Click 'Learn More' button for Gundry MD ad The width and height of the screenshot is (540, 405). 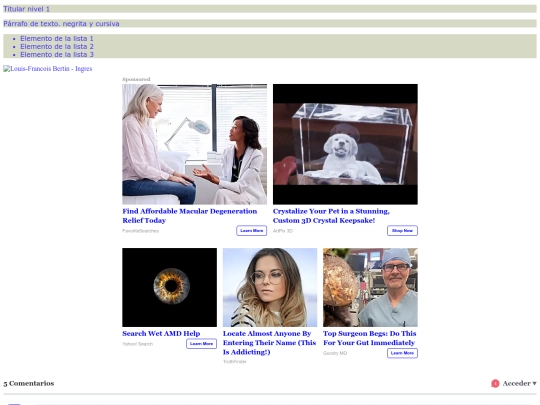402,353
